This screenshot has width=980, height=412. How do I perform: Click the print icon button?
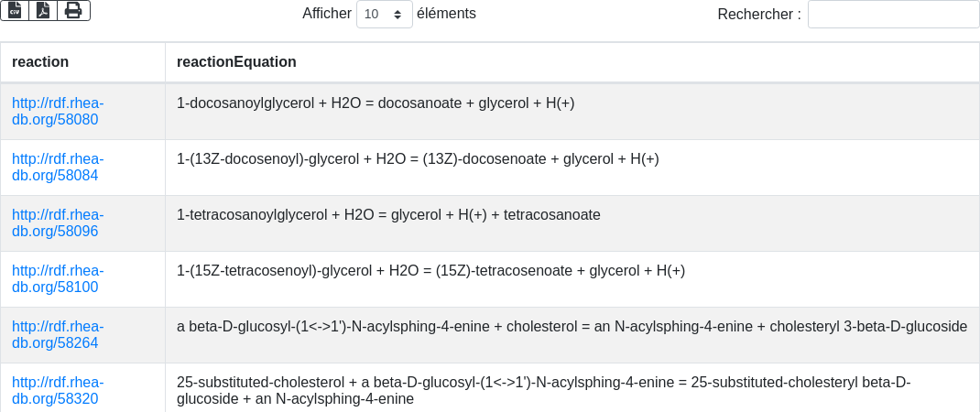tap(73, 10)
